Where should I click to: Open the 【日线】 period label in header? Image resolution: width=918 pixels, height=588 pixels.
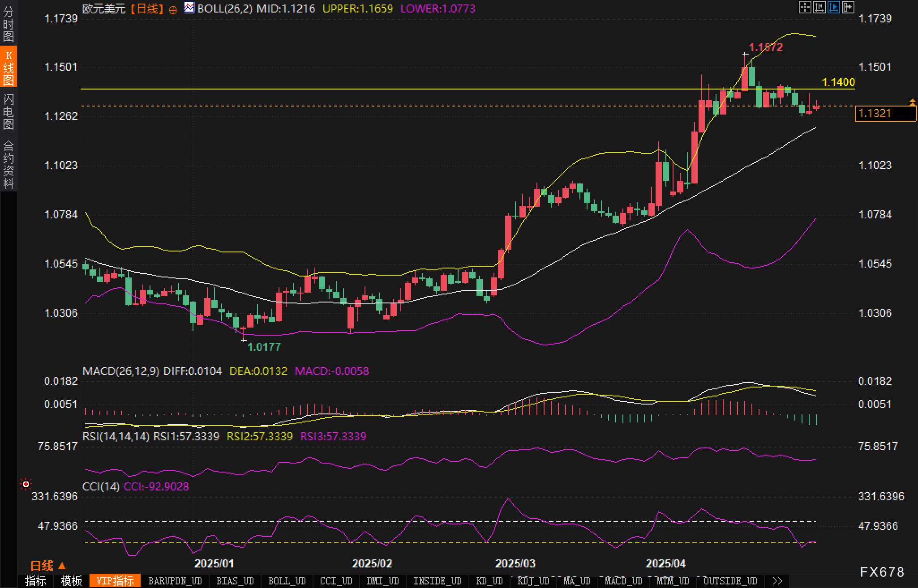pos(147,9)
